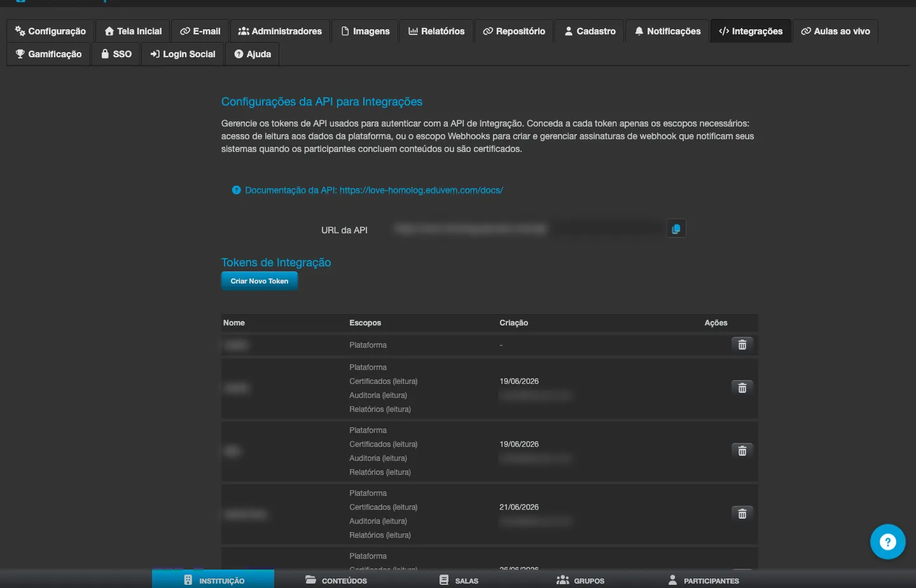Open the Notificações tab
The width and height of the screenshot is (916, 588).
[x=667, y=31]
